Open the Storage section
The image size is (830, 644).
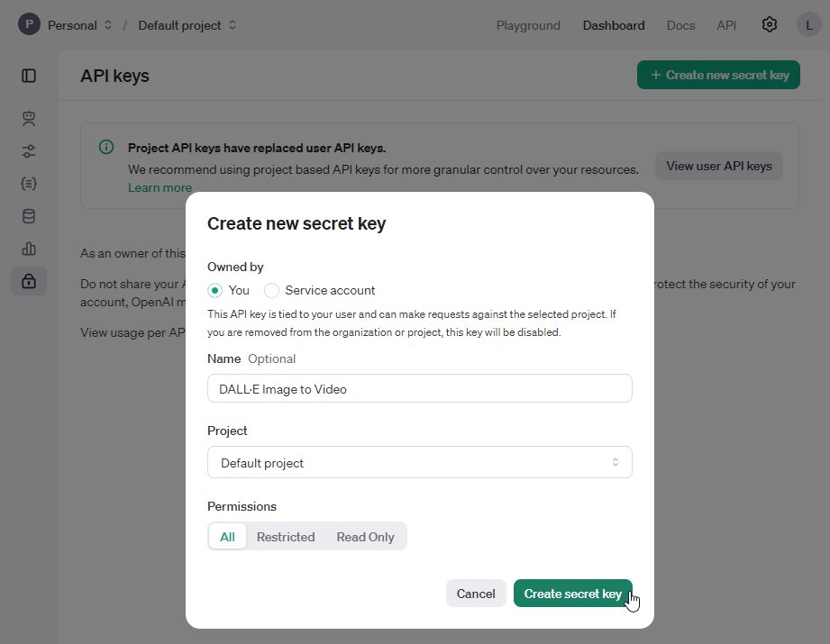pos(28,215)
